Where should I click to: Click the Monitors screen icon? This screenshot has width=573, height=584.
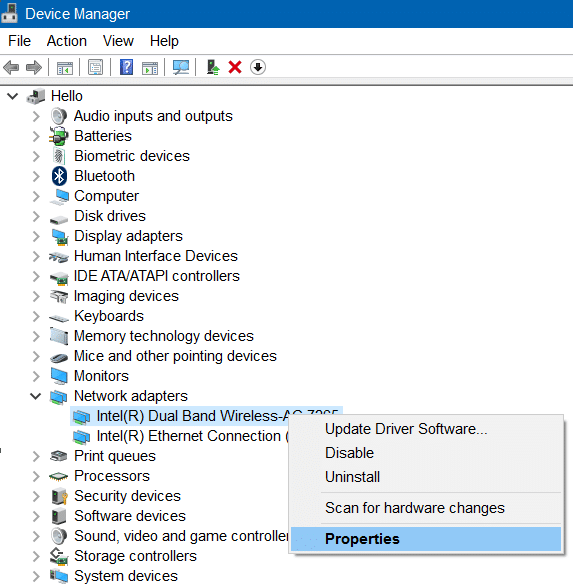[59, 376]
